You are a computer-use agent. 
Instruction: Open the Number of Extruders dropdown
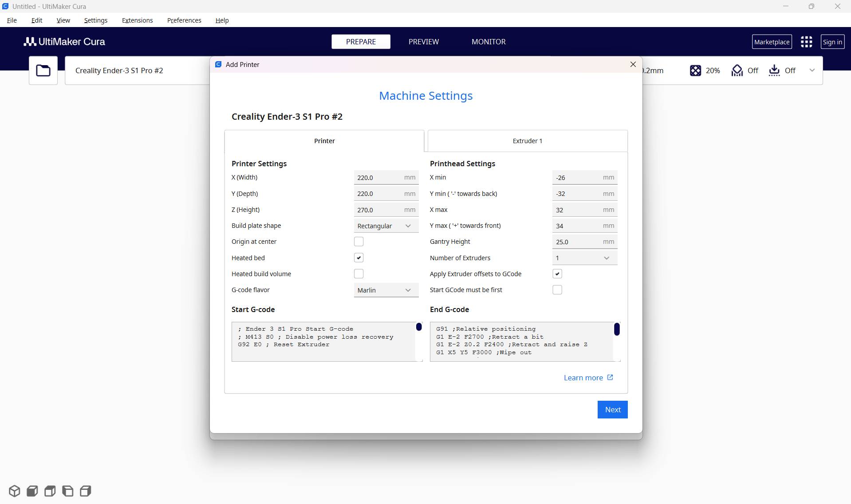pos(585,258)
